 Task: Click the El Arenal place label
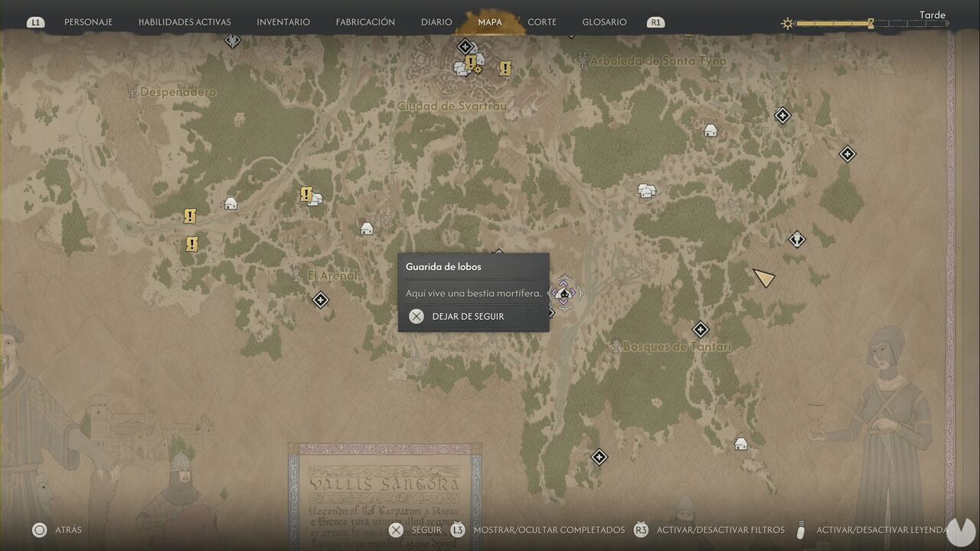pos(332,275)
